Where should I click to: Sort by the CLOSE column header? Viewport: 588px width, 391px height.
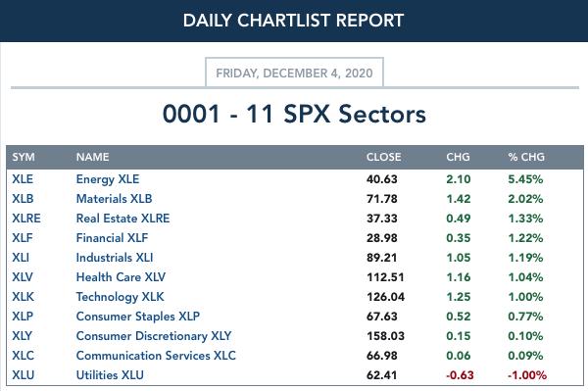pos(383,157)
